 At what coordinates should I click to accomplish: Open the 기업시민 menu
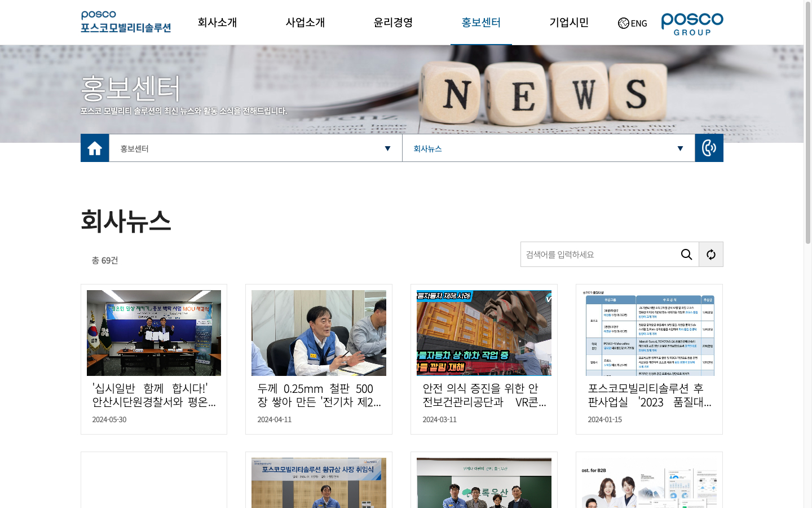(569, 23)
